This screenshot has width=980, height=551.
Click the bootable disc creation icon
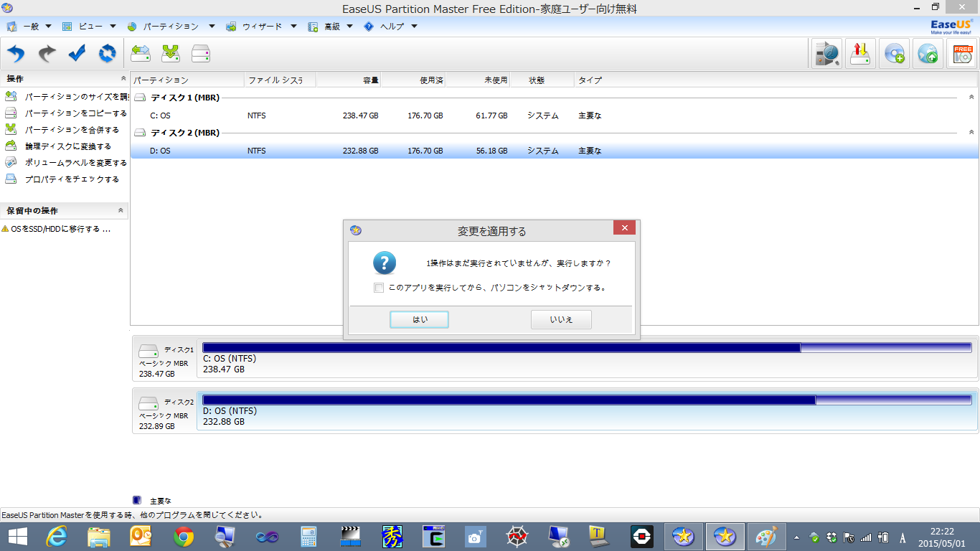(x=894, y=54)
